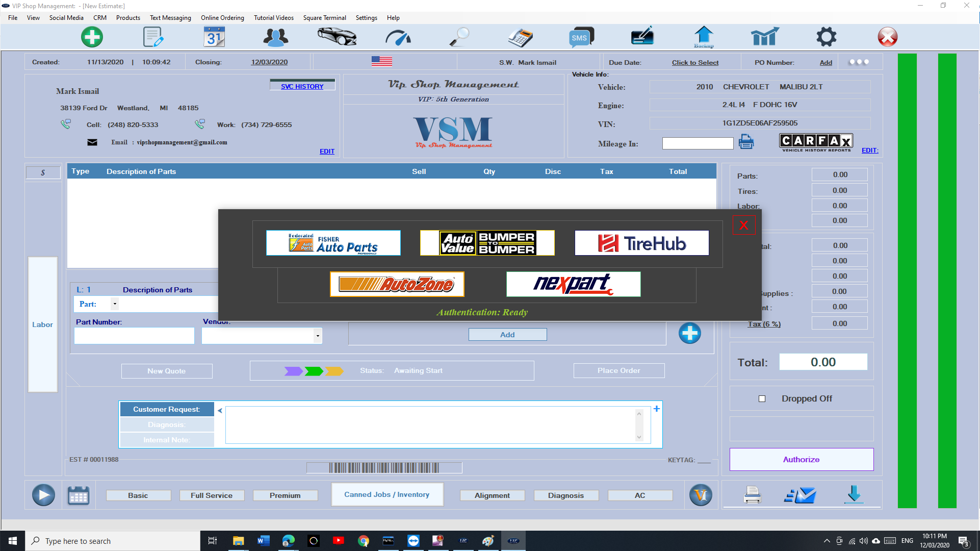Click the Backup house icon
This screenshot has width=980, height=551.
pyautogui.click(x=704, y=37)
